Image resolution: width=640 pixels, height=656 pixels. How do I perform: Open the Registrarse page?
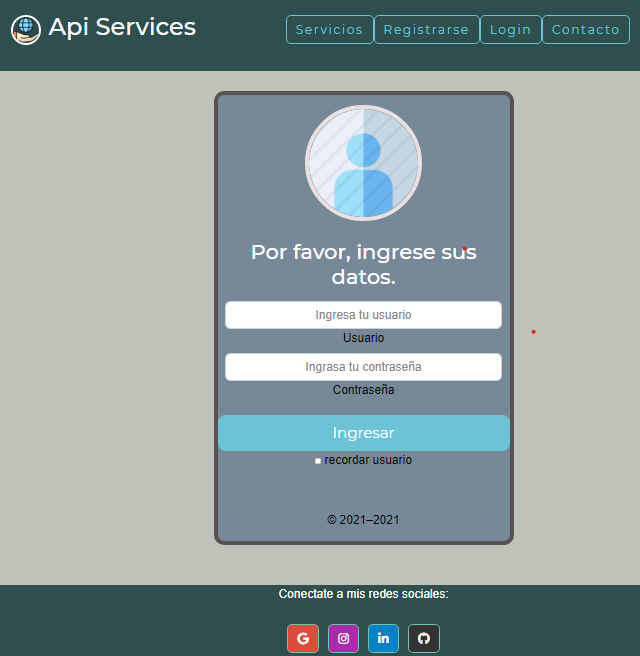(426, 30)
